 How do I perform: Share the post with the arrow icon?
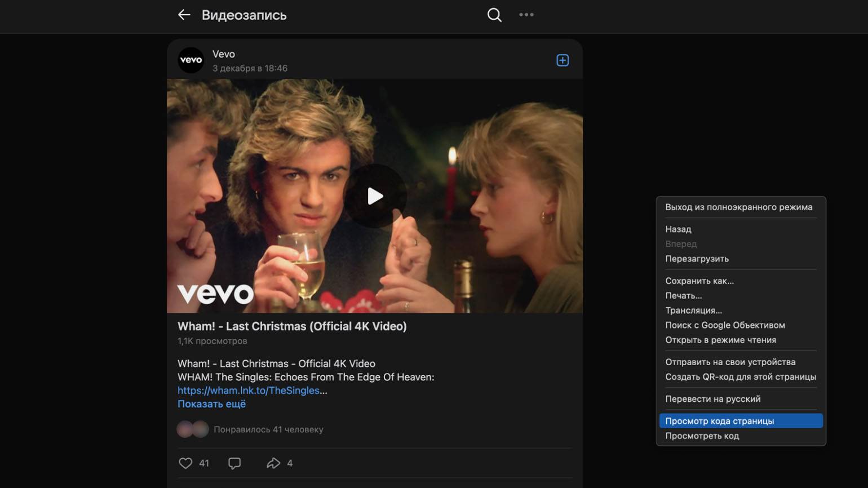(273, 463)
